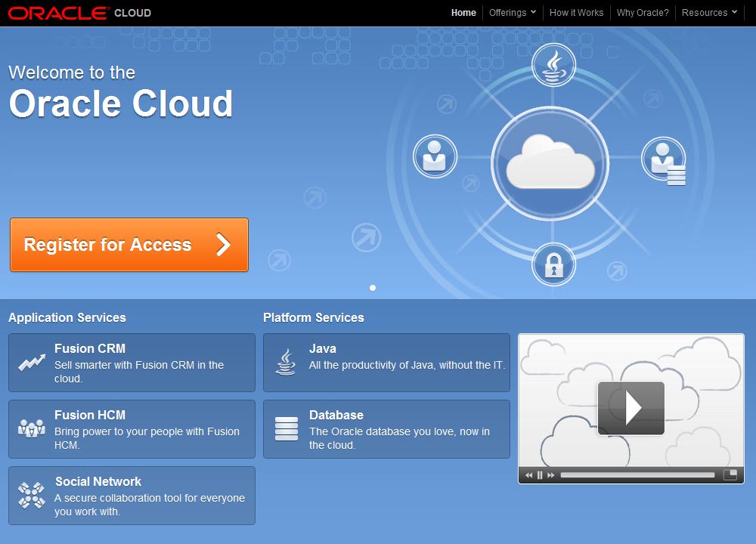
Task: Open the Social Network link
Action: (x=98, y=481)
